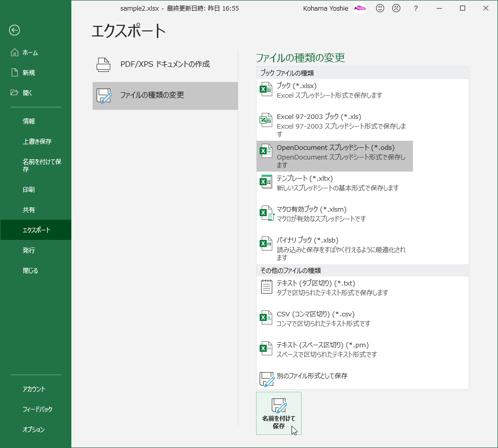The height and width of the screenshot is (448, 498).
Task: Click the CSV (*.csv) file icon
Action: point(266,317)
